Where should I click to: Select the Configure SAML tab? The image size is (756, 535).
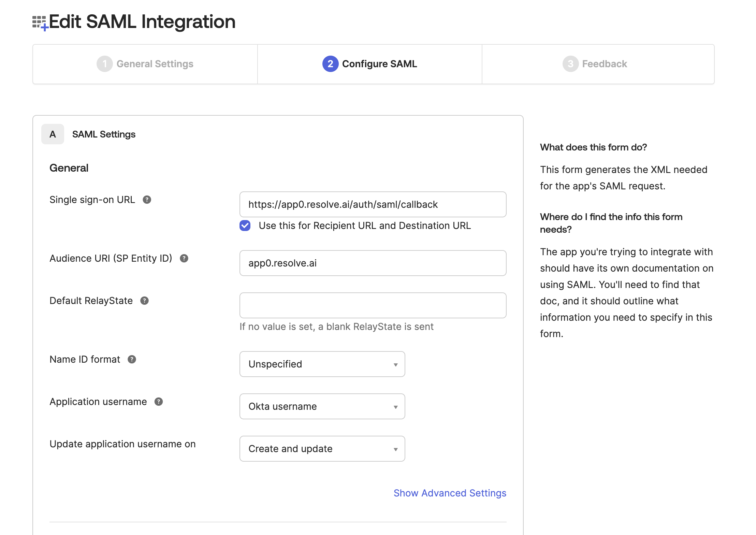click(x=370, y=64)
